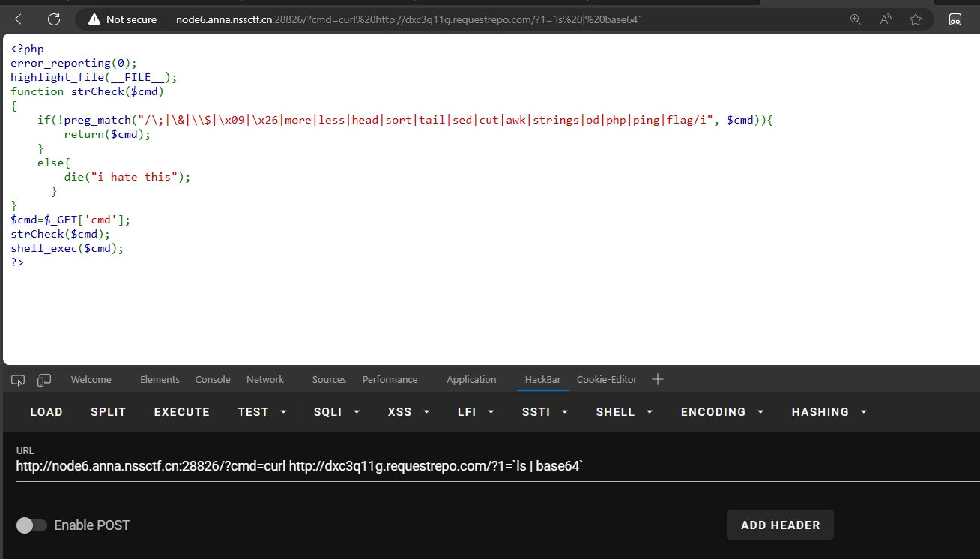Expand the SQLI dropdown menu
Image resolution: width=980 pixels, height=559 pixels.
point(337,412)
